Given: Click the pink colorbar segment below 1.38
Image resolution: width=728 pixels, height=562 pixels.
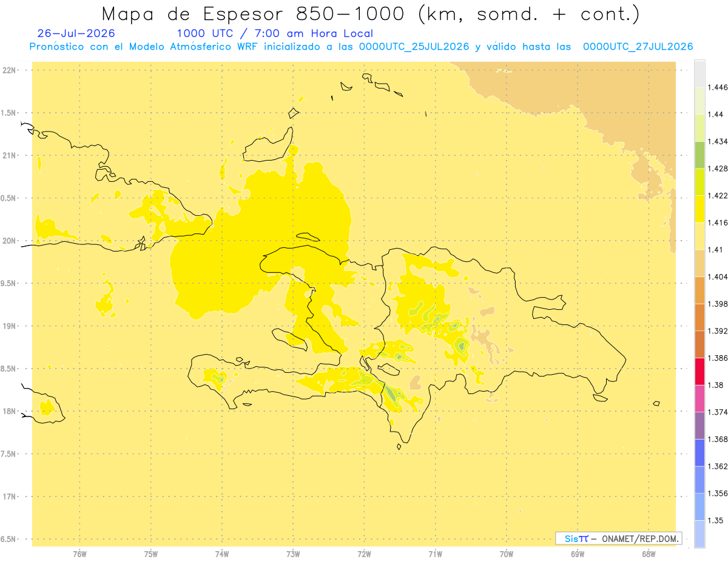Looking at the screenshot, I should pos(699,398).
